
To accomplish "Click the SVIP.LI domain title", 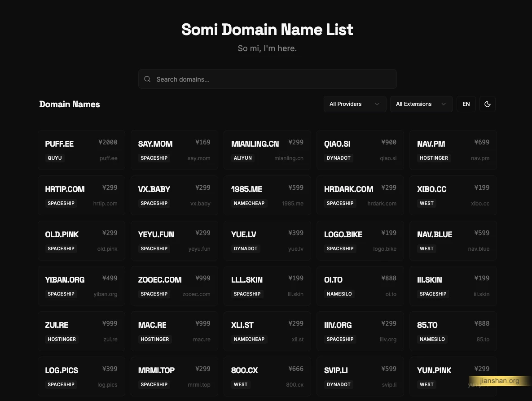I will point(336,370).
